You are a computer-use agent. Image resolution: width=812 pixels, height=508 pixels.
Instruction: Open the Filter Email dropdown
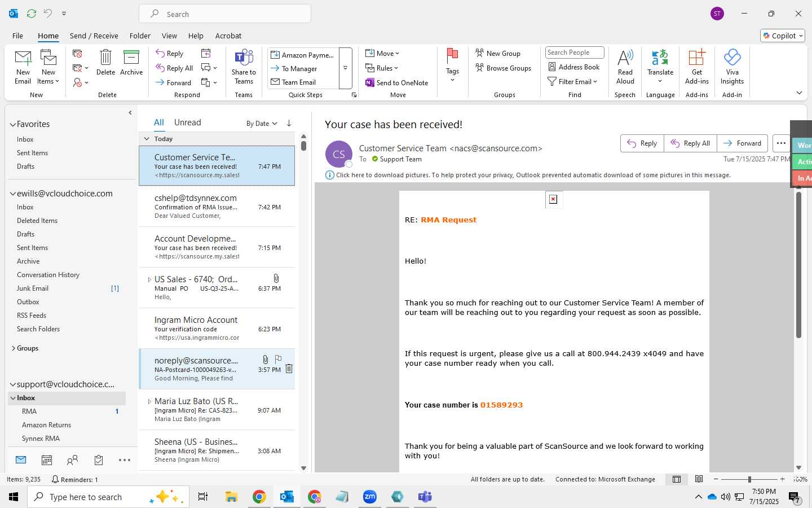click(572, 81)
